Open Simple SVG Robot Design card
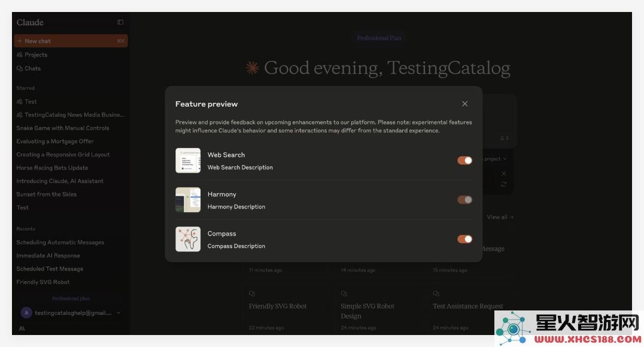The height and width of the screenshot is (347, 644). [377, 310]
